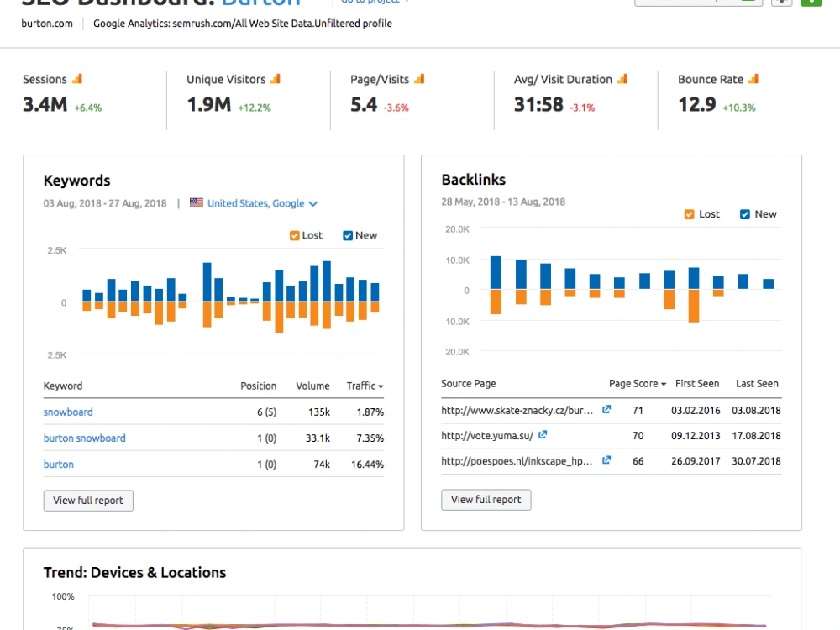Click the Last Seen column header

[x=757, y=384]
